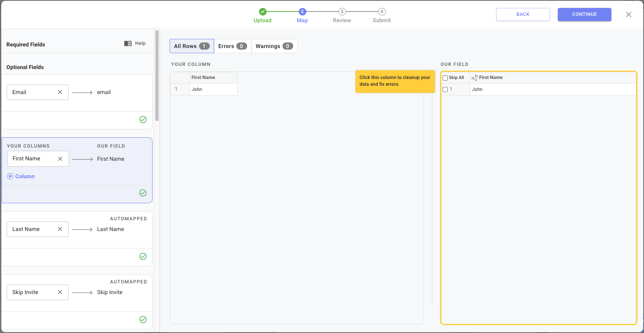Open the Warnings tab
This screenshot has width=644, height=333.
(x=274, y=46)
